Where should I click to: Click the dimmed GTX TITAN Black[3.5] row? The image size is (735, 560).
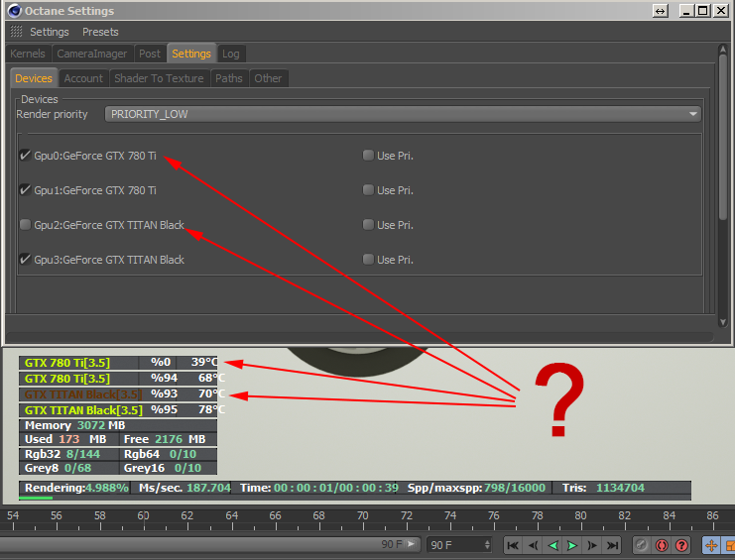[x=118, y=394]
